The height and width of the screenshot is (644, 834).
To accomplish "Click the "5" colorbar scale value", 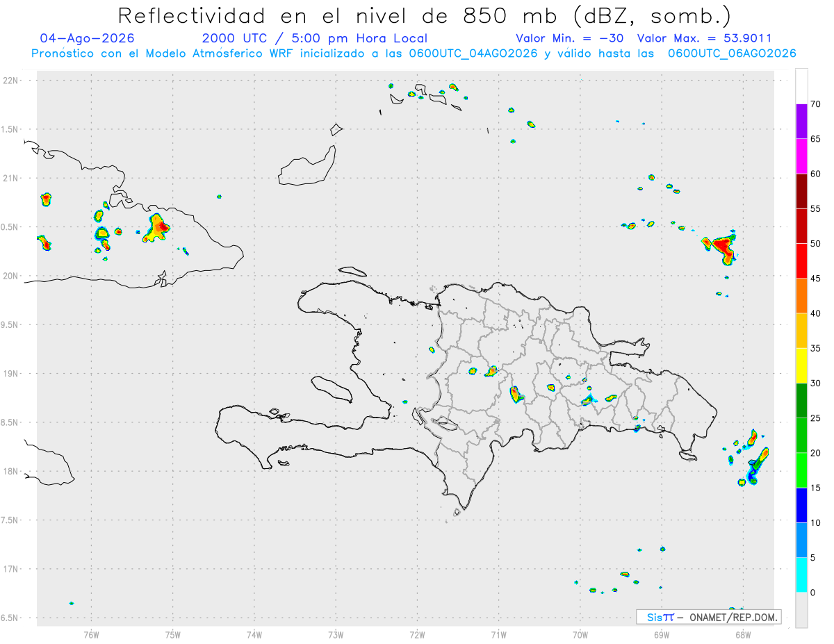I will click(x=812, y=558).
